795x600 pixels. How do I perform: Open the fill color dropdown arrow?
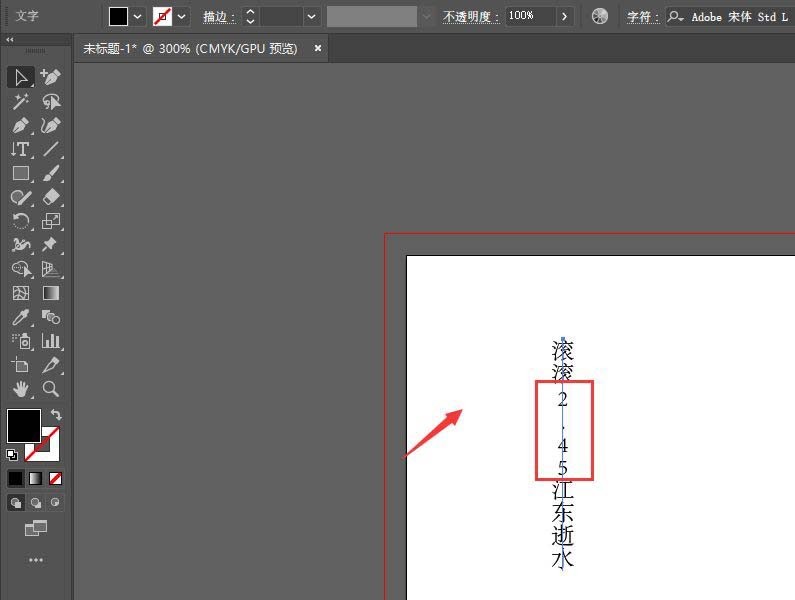coord(138,17)
